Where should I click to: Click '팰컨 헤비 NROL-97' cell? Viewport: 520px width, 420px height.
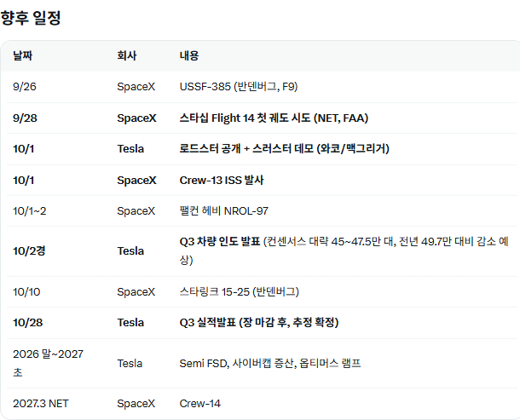point(224,211)
